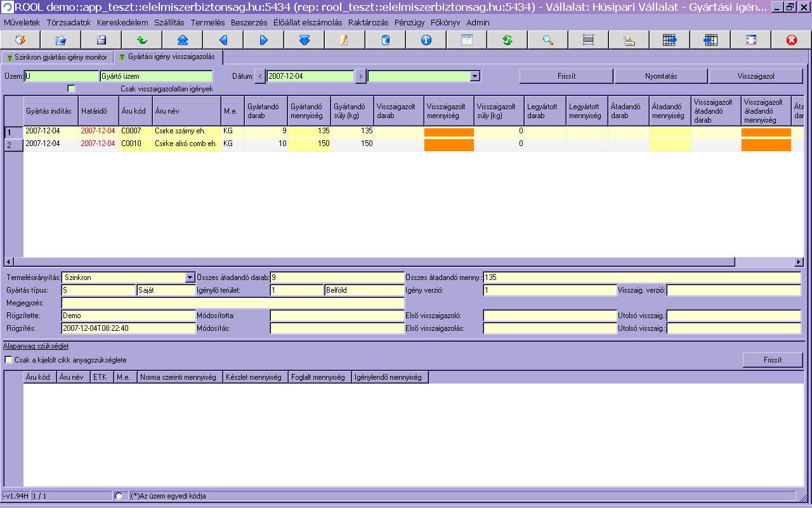This screenshot has height=508, width=812.
Task: Click the magnifying glass search icon
Action: click(548, 40)
